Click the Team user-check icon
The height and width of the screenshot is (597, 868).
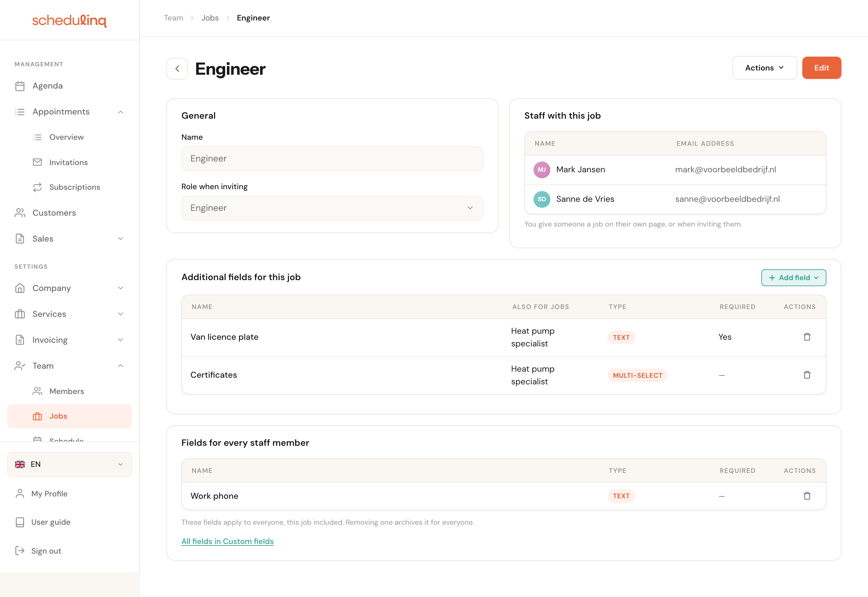(x=20, y=366)
